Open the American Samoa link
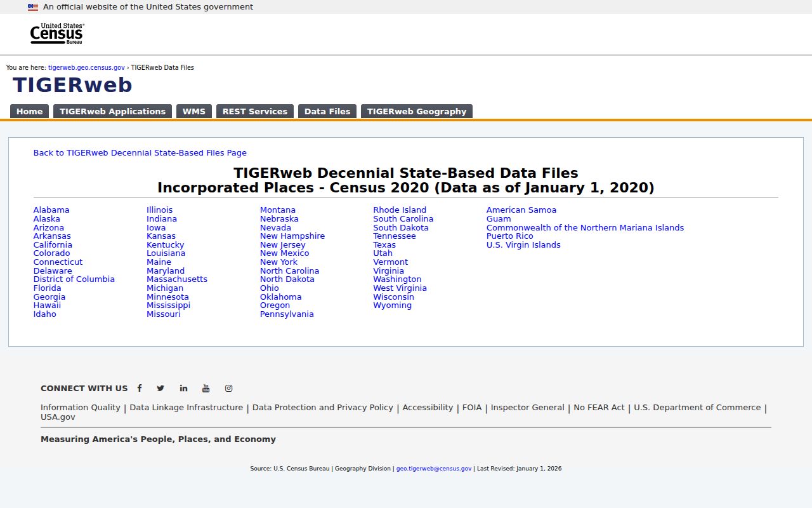 point(521,210)
